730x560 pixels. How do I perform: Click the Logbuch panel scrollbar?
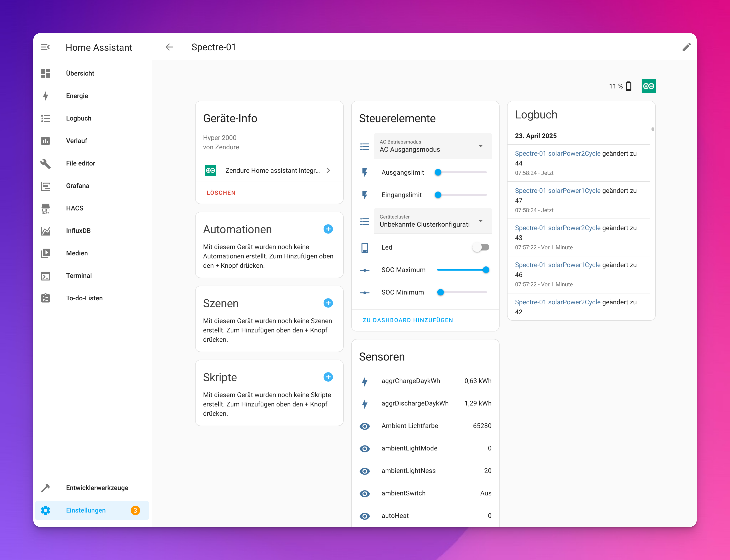click(652, 129)
